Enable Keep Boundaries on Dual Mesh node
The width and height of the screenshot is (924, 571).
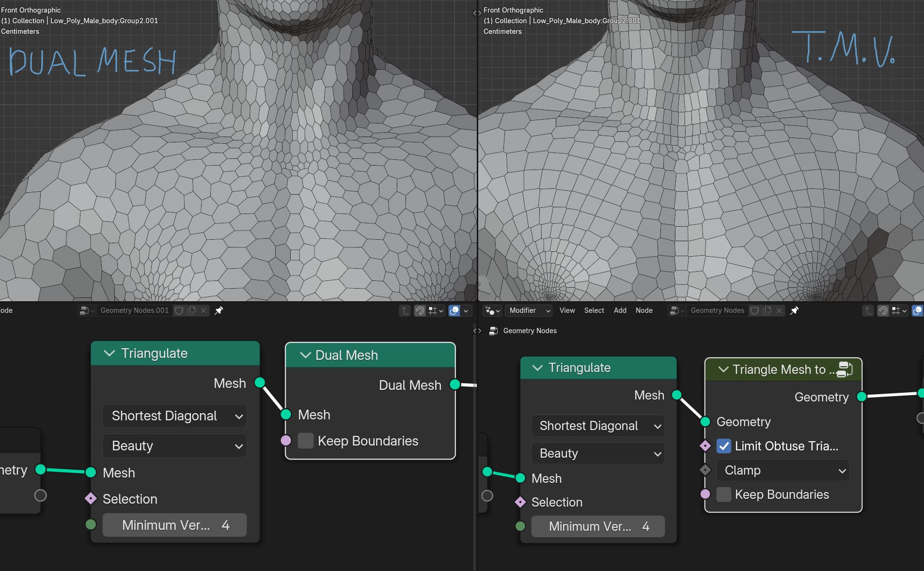tap(306, 441)
